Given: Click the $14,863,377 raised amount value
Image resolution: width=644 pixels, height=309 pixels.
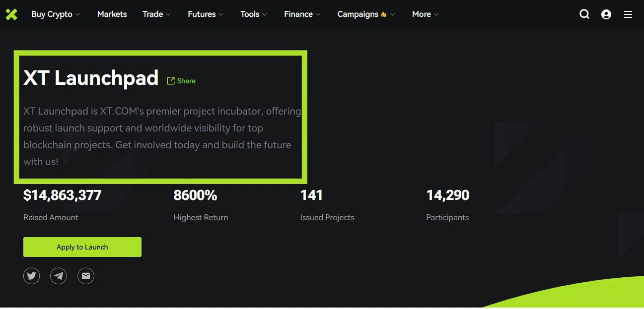Looking at the screenshot, I should point(63,195).
